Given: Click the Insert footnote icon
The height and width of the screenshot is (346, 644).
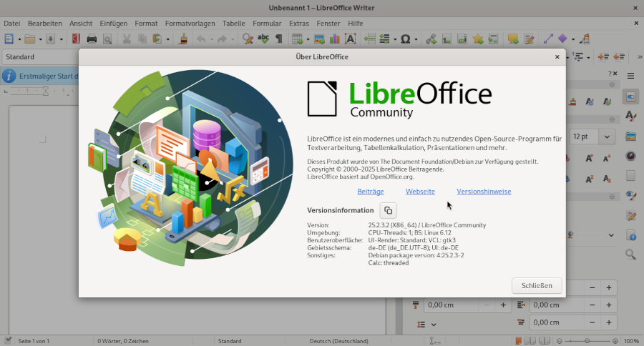Looking at the screenshot, I should [447, 39].
